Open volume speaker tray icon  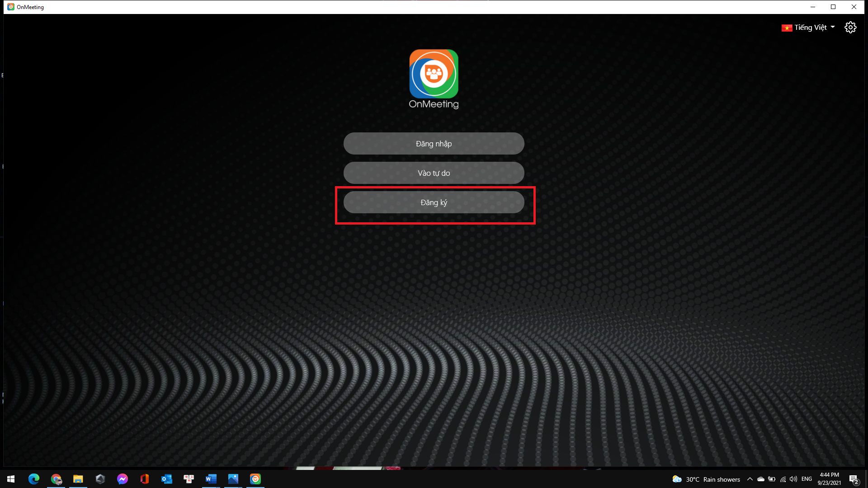point(793,479)
